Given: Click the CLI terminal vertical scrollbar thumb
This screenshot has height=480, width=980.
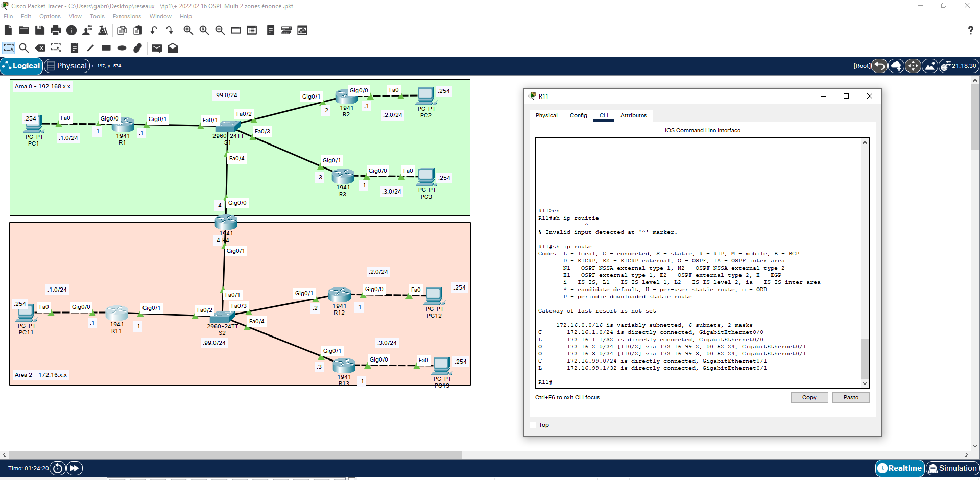Looking at the screenshot, I should (865, 358).
